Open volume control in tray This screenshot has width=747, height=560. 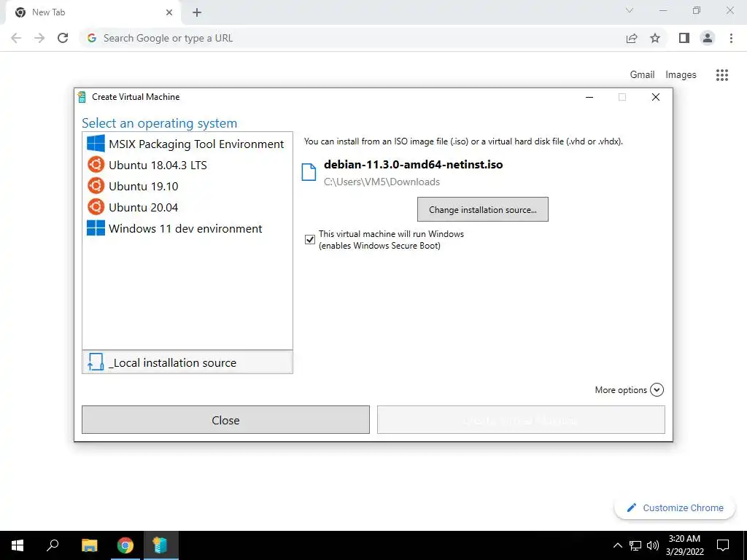click(x=653, y=545)
